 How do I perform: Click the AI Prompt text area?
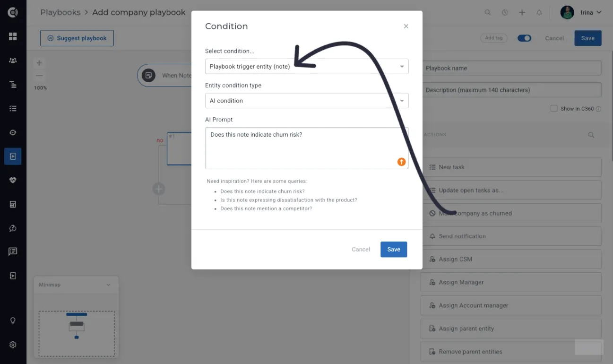[x=307, y=148]
